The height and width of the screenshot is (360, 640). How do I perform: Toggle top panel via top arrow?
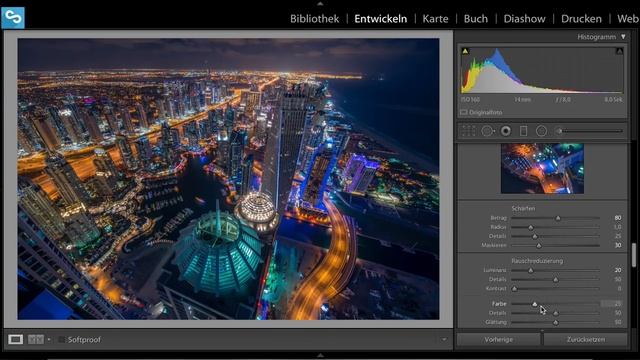pos(320,3)
